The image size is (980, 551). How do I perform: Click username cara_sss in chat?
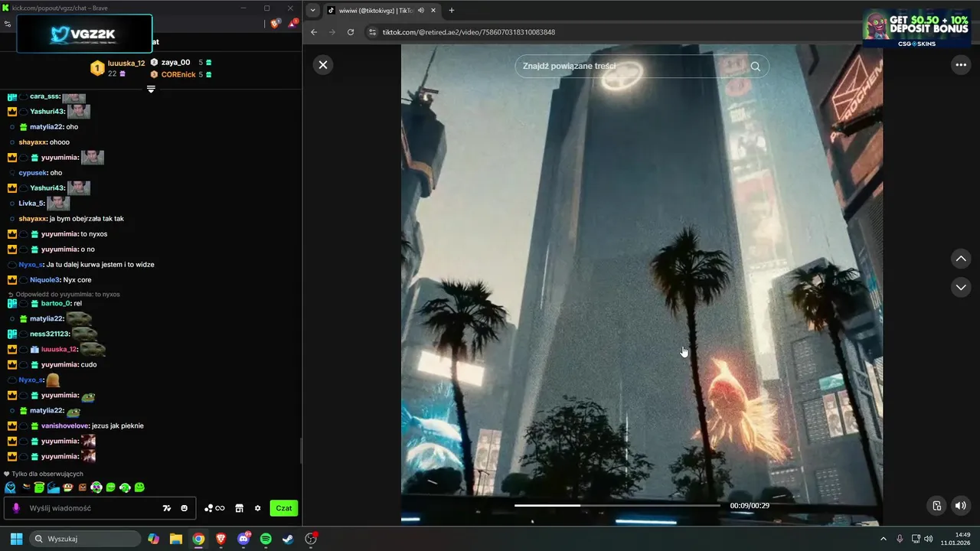tap(44, 96)
